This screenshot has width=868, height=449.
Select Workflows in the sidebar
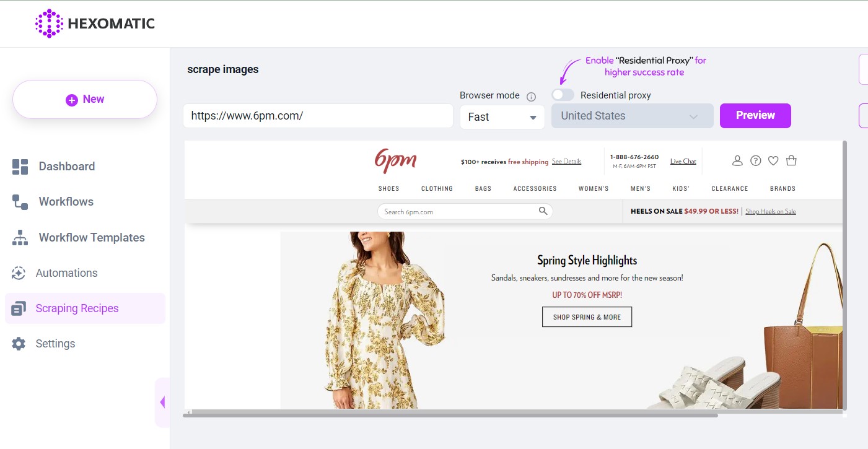(66, 201)
